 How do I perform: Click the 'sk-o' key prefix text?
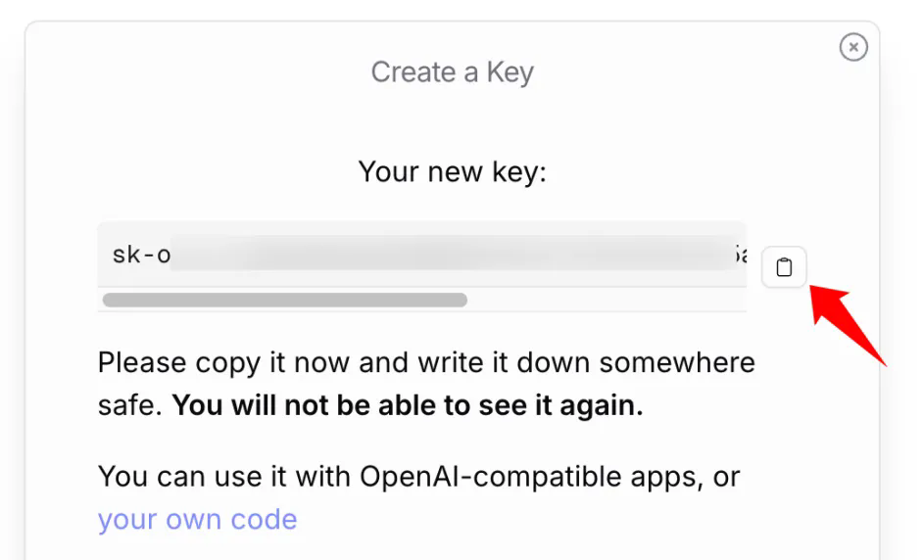141,255
